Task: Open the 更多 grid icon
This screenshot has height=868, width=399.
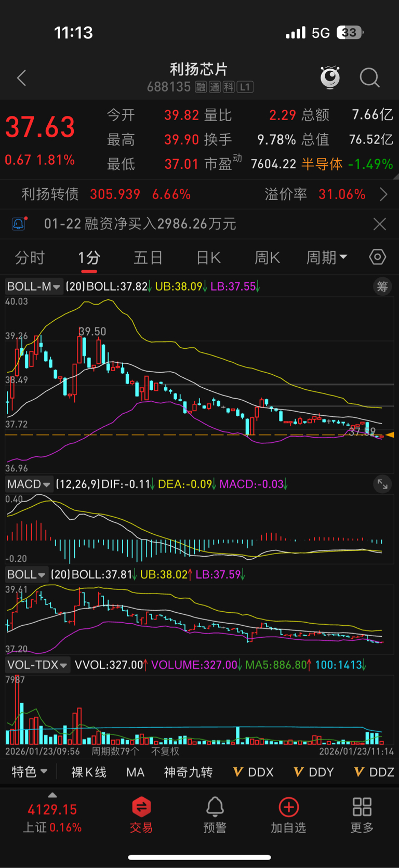Action: [x=362, y=807]
